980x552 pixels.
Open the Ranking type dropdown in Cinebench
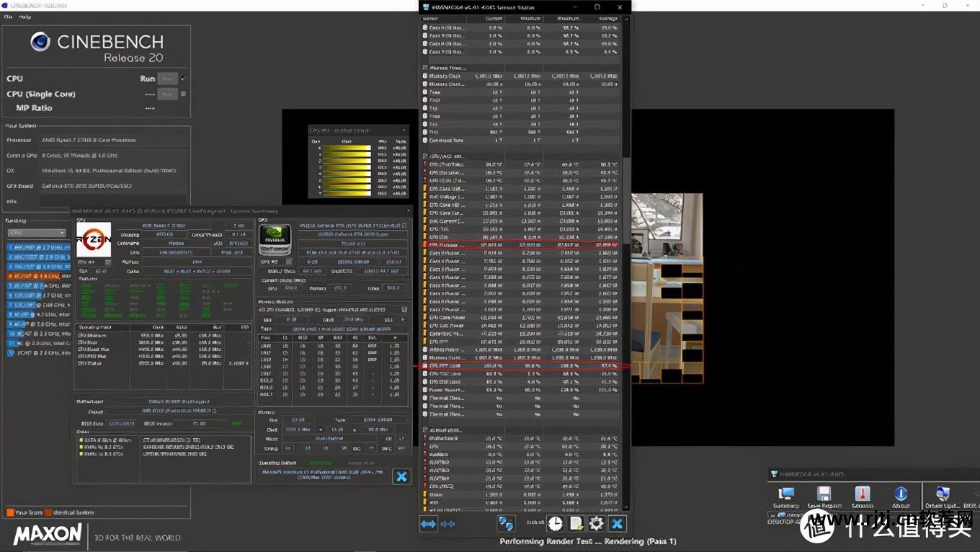pyautogui.click(x=36, y=233)
